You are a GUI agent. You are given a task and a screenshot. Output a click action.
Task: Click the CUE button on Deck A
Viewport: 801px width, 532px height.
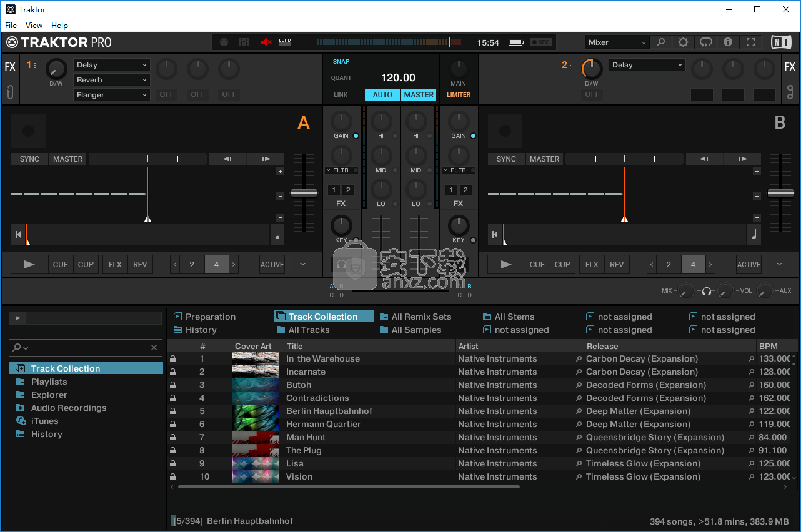point(61,265)
